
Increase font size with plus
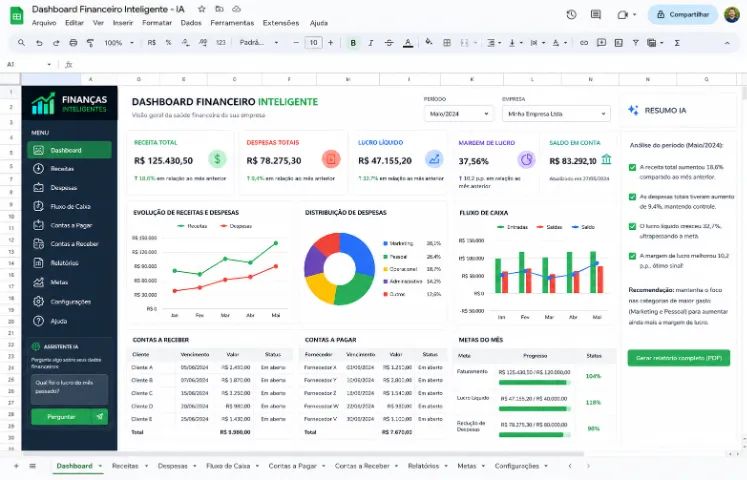pos(331,43)
